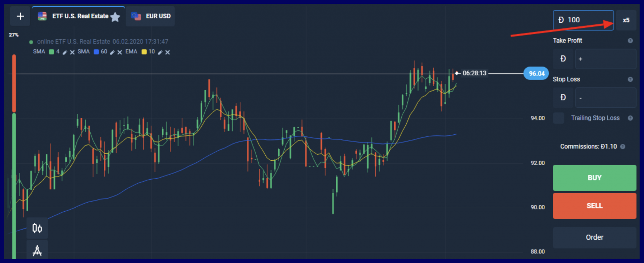Enable the Trailing Stop Loss checkbox
644x263 pixels.
coord(558,118)
